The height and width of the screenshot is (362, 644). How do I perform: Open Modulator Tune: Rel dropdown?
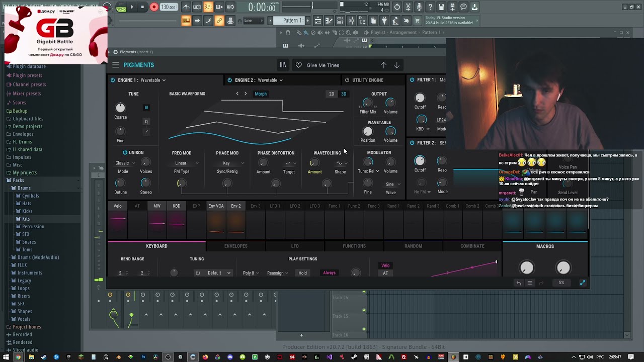tap(369, 171)
